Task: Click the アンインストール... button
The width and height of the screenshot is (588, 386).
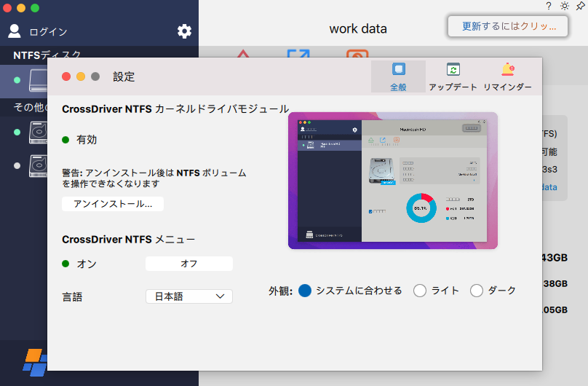Action: click(113, 204)
